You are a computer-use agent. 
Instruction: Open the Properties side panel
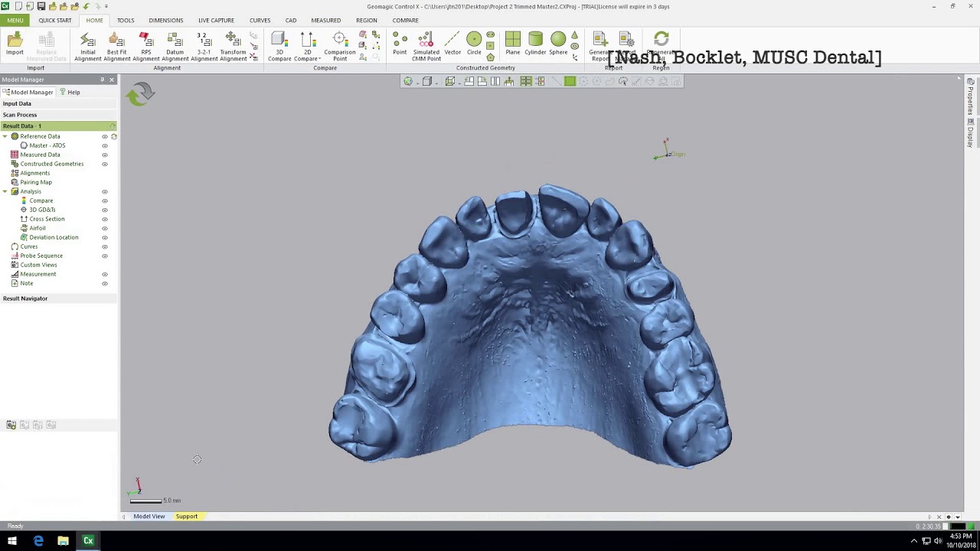[x=970, y=96]
